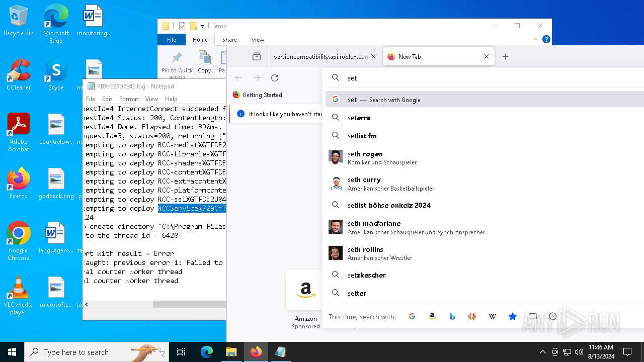This screenshot has height=362, width=644.
Task: Open Notepad Edit menu
Action: [x=107, y=99]
